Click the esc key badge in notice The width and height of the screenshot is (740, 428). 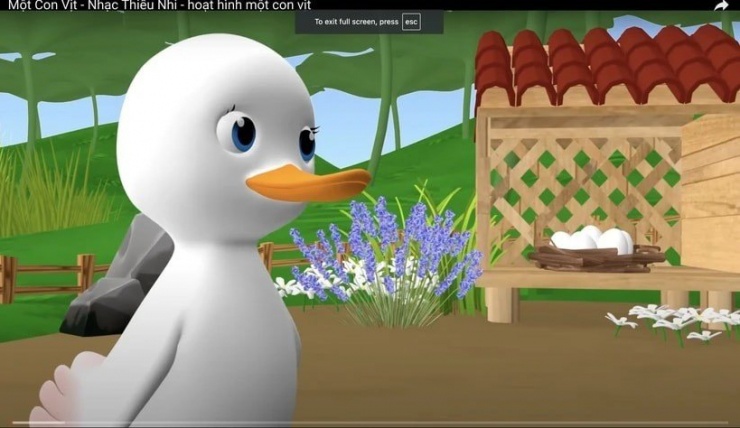click(410, 21)
